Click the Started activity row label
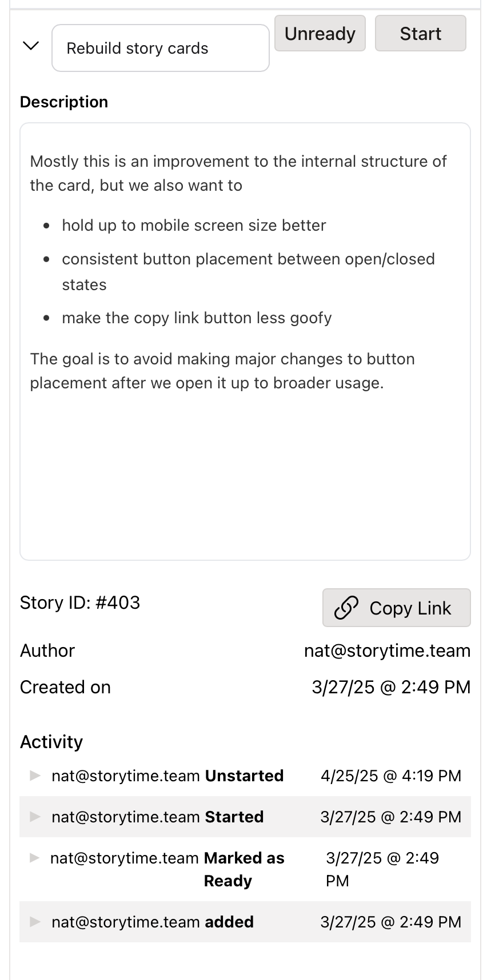This screenshot has height=980, width=487. [234, 817]
